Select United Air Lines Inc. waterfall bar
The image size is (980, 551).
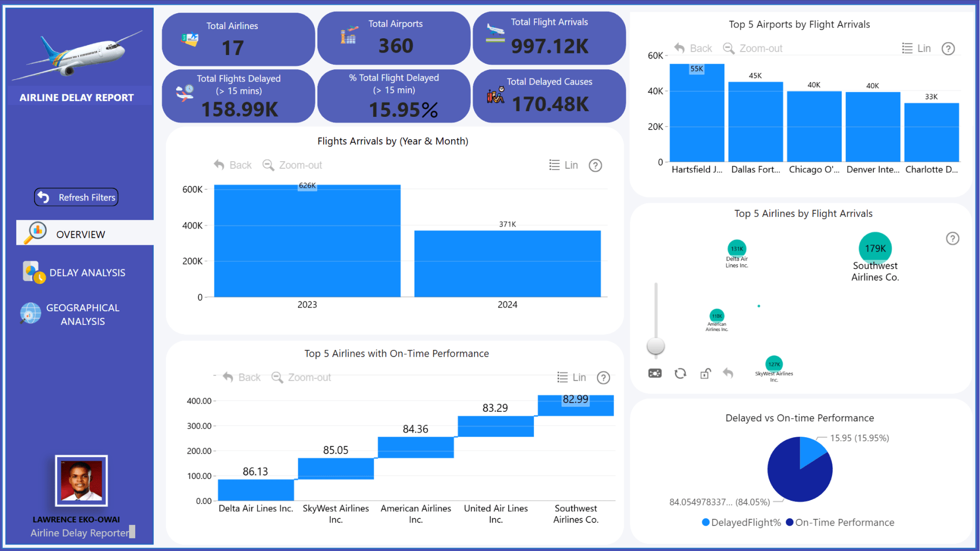496,427
